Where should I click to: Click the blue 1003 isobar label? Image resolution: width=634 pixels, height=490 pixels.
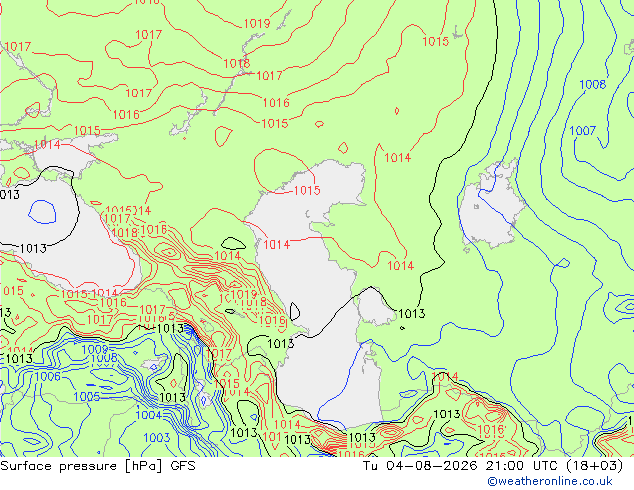tap(157, 437)
